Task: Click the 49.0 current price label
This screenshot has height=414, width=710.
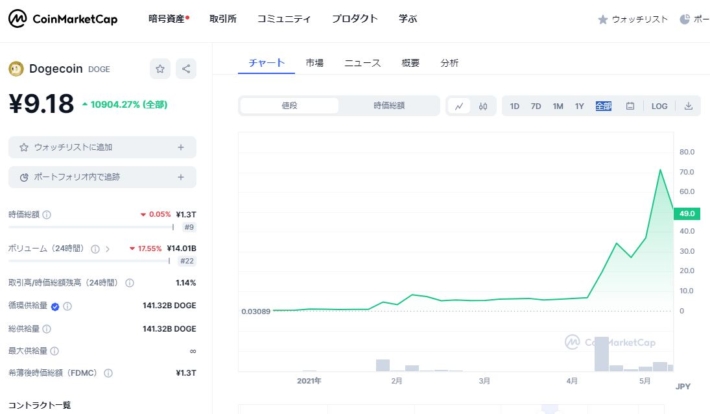Action: [x=687, y=213]
